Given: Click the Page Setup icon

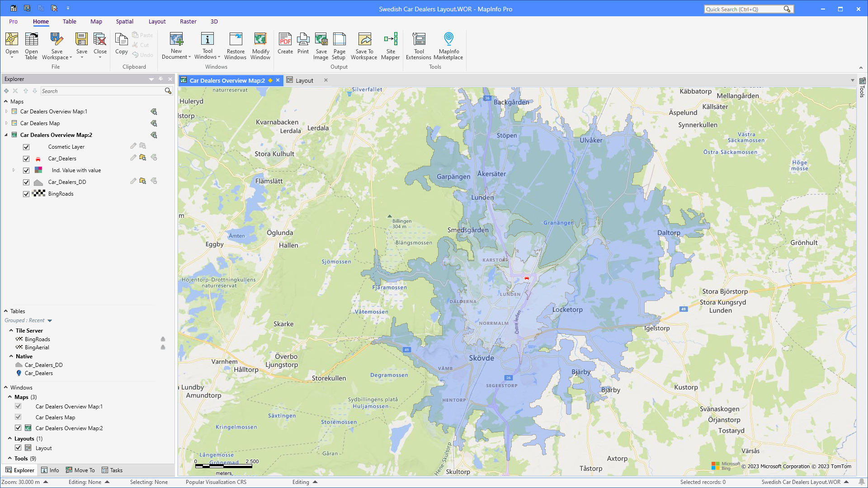Looking at the screenshot, I should click(x=339, y=39).
